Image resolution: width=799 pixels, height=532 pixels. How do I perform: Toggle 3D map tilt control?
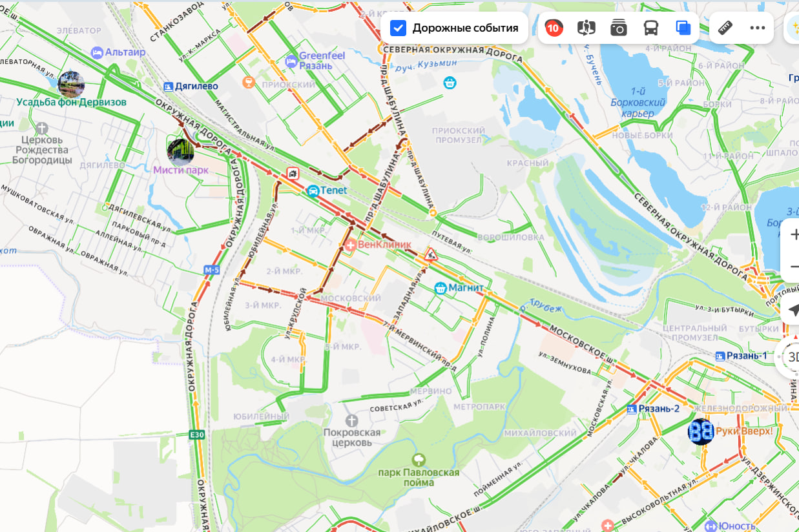pos(793,357)
